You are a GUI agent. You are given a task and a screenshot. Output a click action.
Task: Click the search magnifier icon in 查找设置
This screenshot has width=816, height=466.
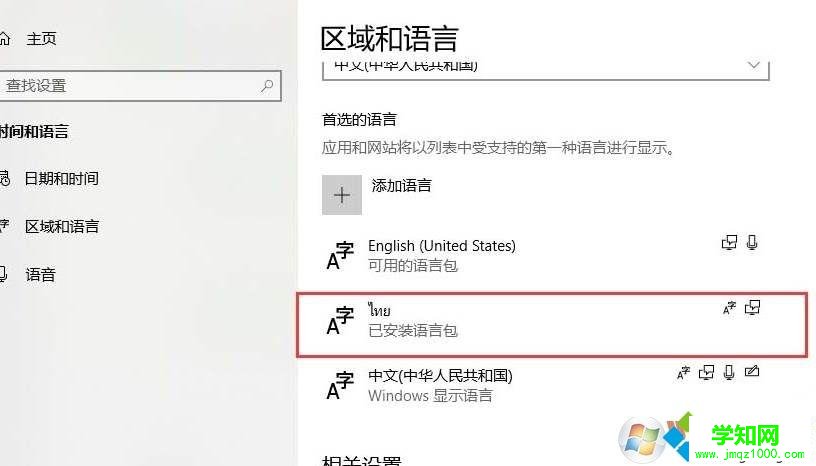267,85
